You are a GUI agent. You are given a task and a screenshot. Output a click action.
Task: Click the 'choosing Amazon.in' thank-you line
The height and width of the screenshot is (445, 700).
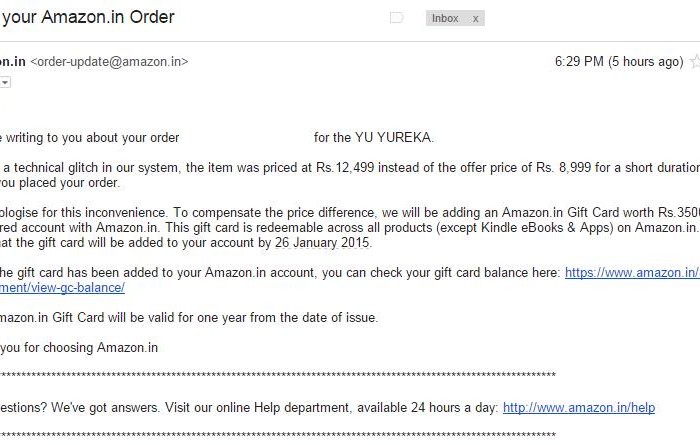(110, 347)
